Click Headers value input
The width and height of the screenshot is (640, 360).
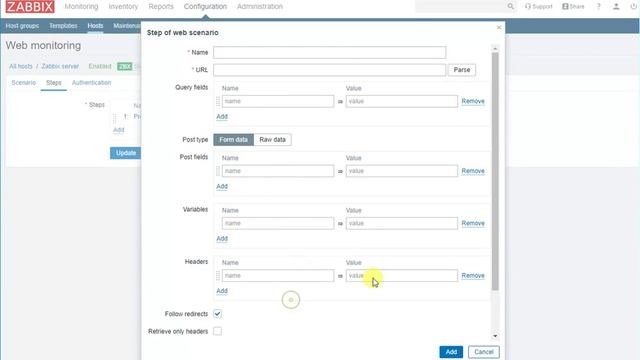402,276
